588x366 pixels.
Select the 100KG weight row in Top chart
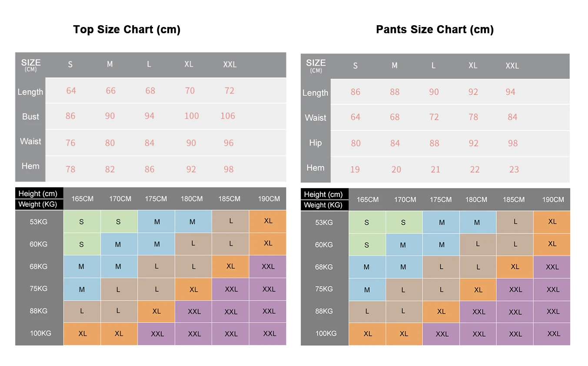(40, 333)
